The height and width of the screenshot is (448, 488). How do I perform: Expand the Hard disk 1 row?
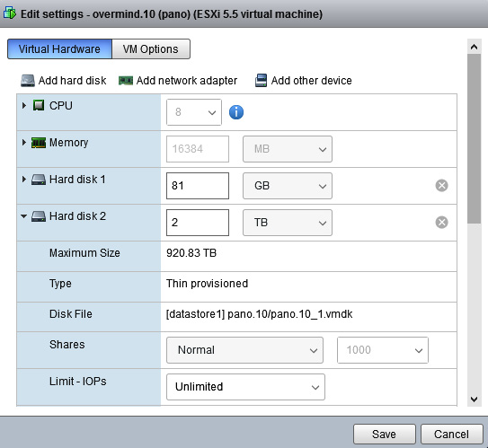24,179
